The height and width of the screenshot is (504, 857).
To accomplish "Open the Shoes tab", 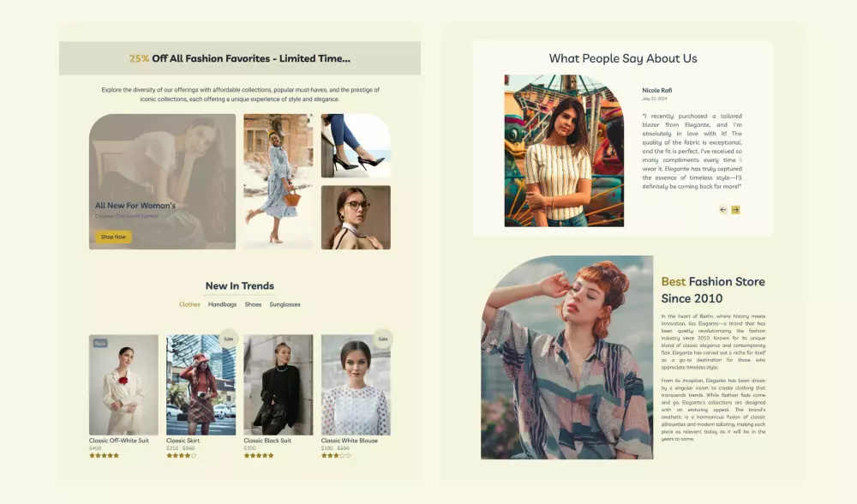I will (x=253, y=304).
